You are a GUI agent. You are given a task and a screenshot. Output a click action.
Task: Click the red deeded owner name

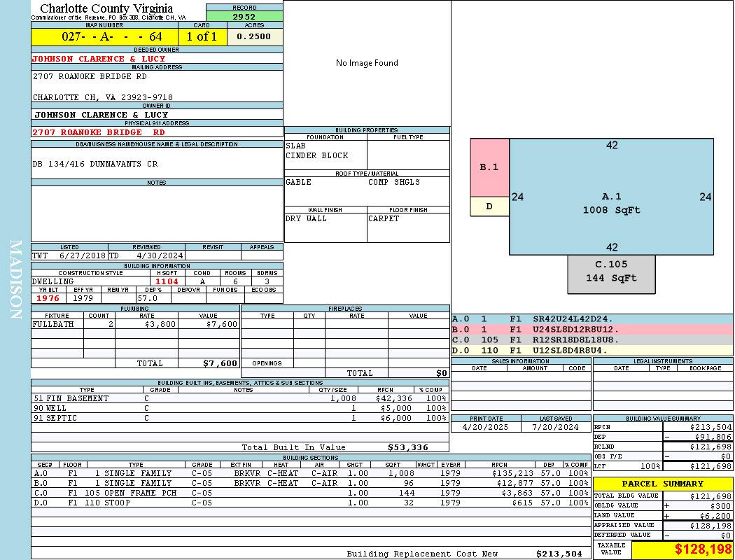point(99,59)
